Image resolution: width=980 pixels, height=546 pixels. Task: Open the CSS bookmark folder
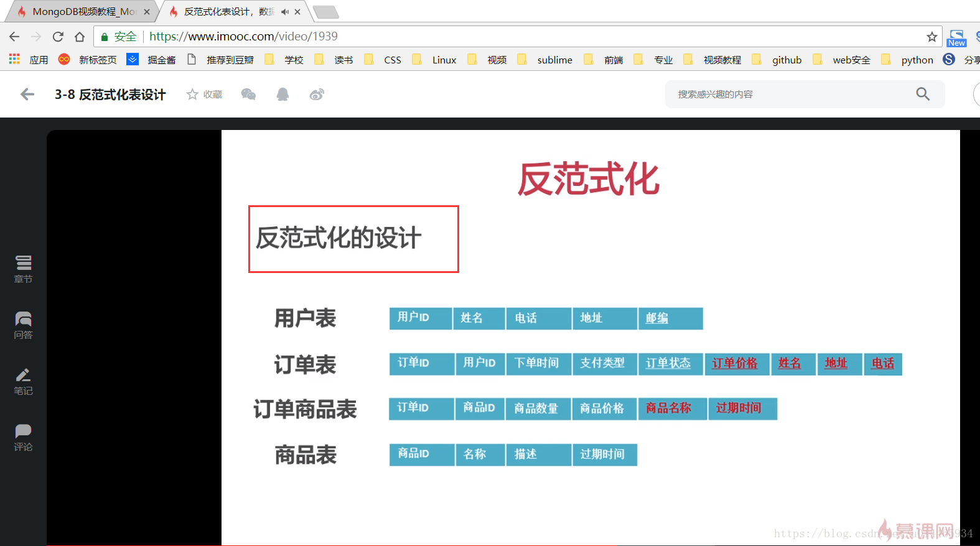(x=383, y=60)
